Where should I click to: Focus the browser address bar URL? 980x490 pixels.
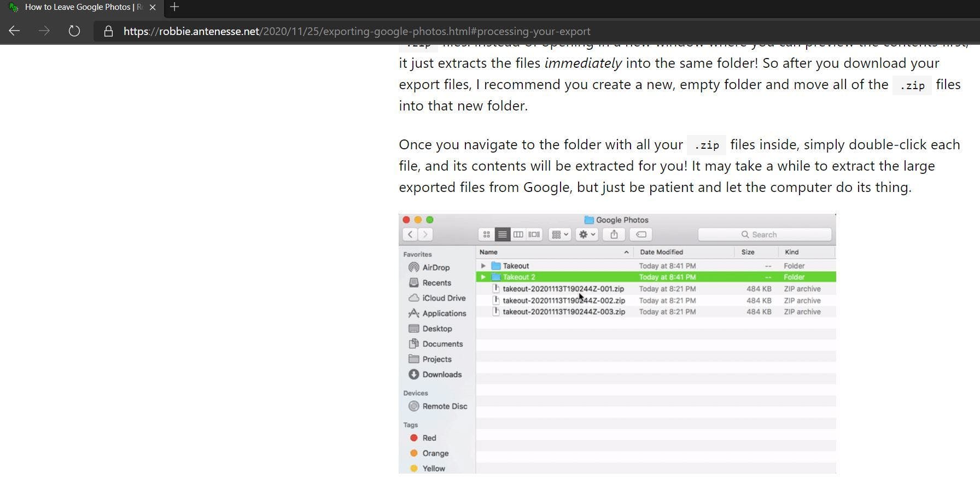357,31
